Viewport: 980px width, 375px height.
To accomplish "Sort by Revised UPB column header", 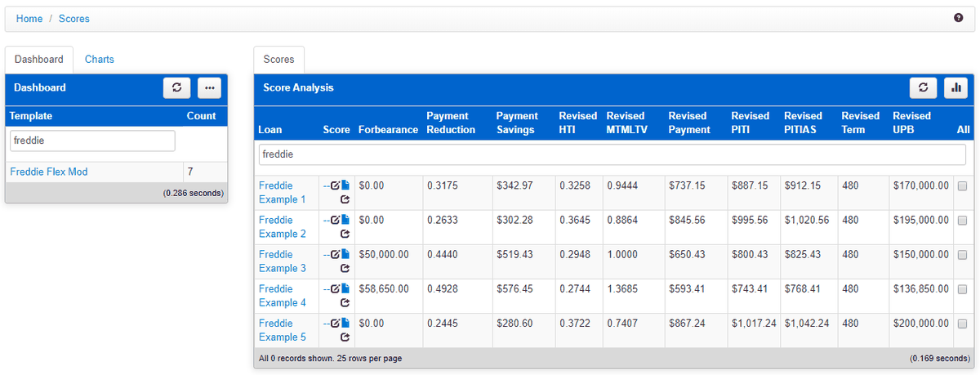I will [912, 123].
